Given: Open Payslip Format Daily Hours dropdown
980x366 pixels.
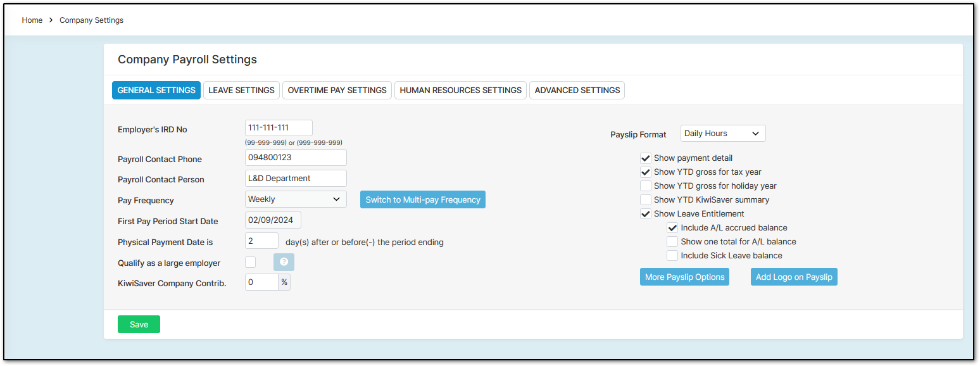Looking at the screenshot, I should coord(723,134).
